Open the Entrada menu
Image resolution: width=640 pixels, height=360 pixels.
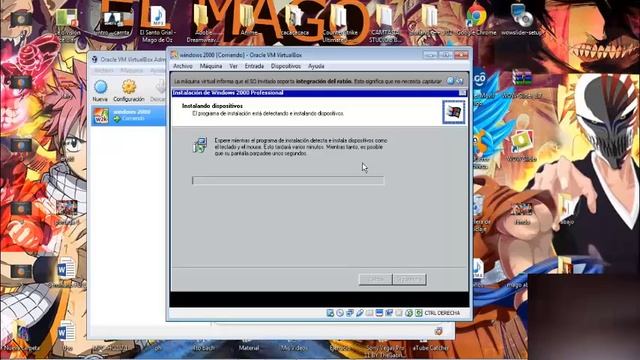pyautogui.click(x=254, y=66)
